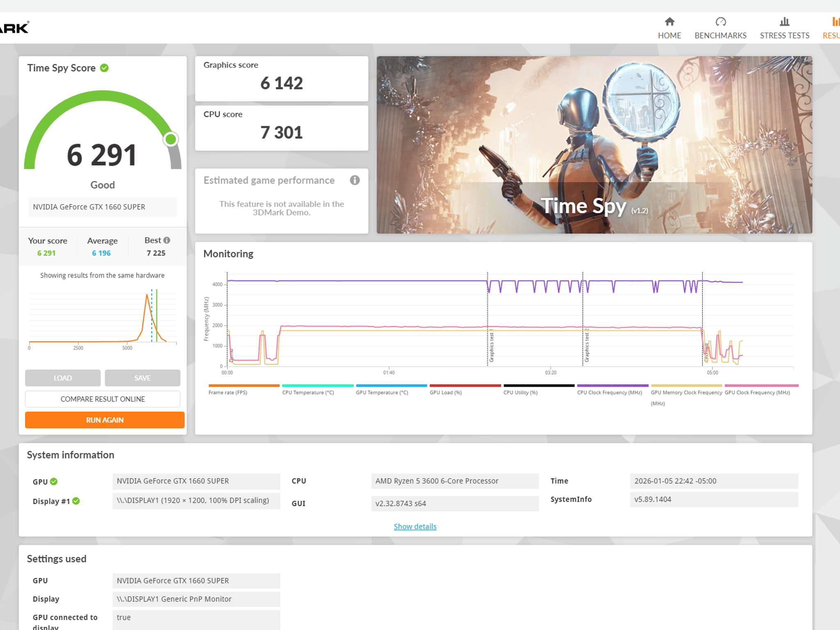
Task: Click the Home house icon
Action: tap(669, 22)
